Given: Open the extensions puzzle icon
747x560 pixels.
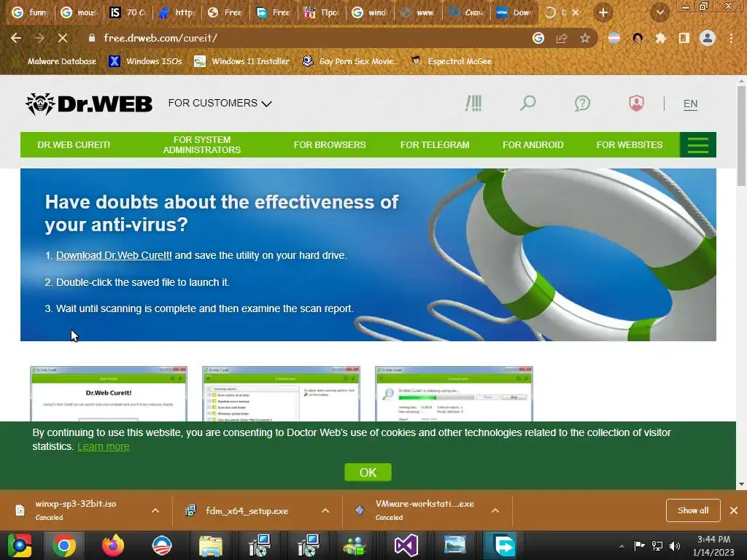Looking at the screenshot, I should [x=661, y=38].
